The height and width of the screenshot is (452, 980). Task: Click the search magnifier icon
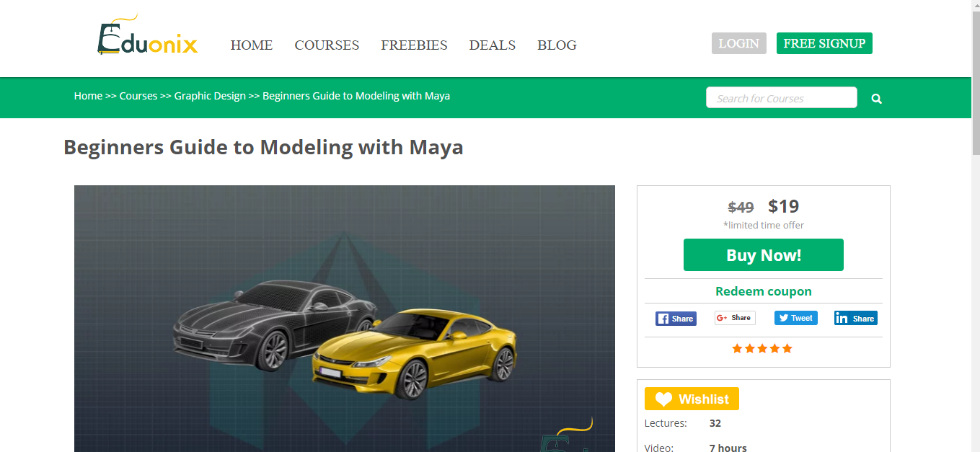coord(876,99)
